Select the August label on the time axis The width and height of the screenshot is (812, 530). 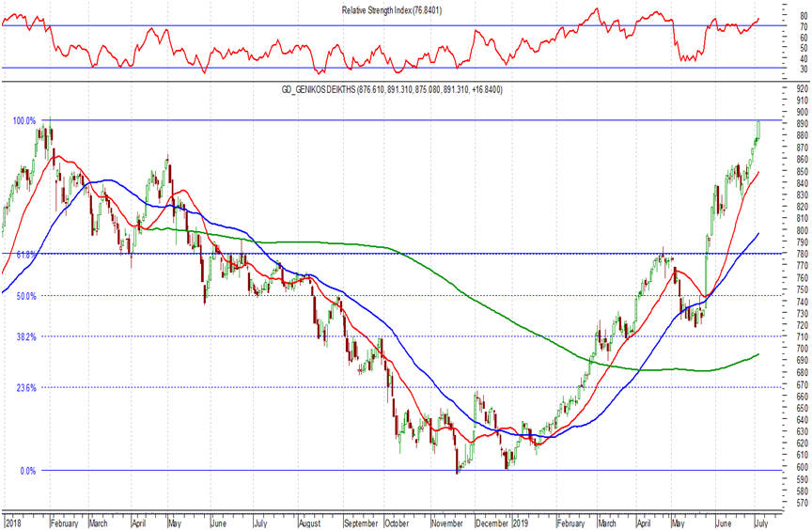[310, 523]
